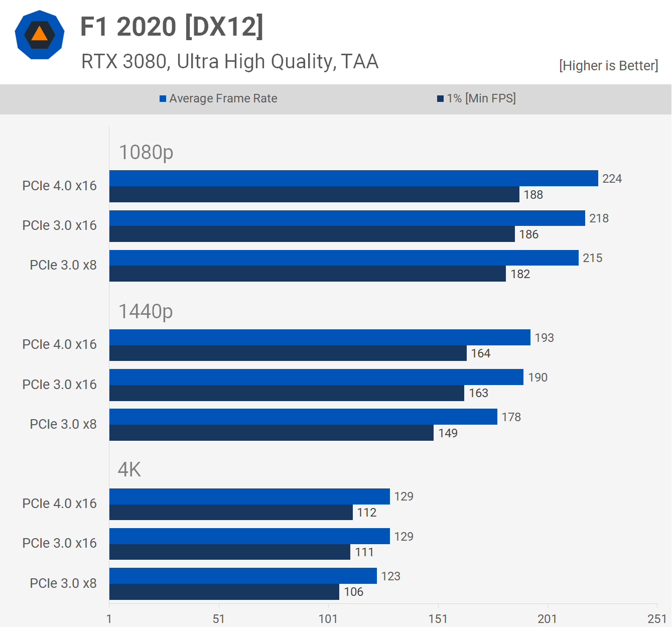Click the F1 2020 [DX12] chart title
Screen dimensions: 672x627
tap(172, 27)
